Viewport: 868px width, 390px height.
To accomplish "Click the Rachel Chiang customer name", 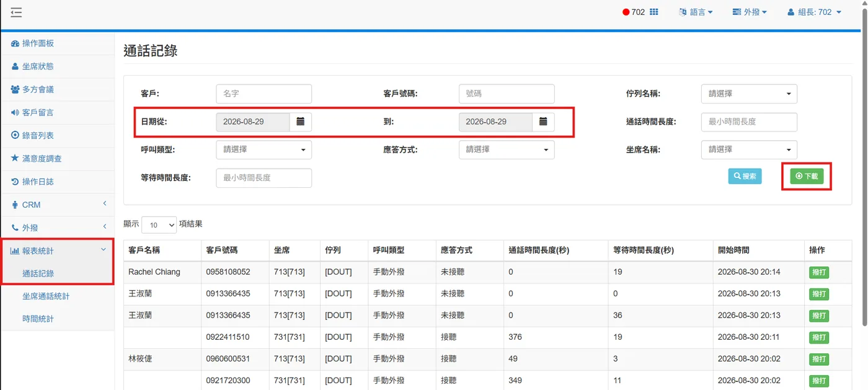I will pos(154,272).
